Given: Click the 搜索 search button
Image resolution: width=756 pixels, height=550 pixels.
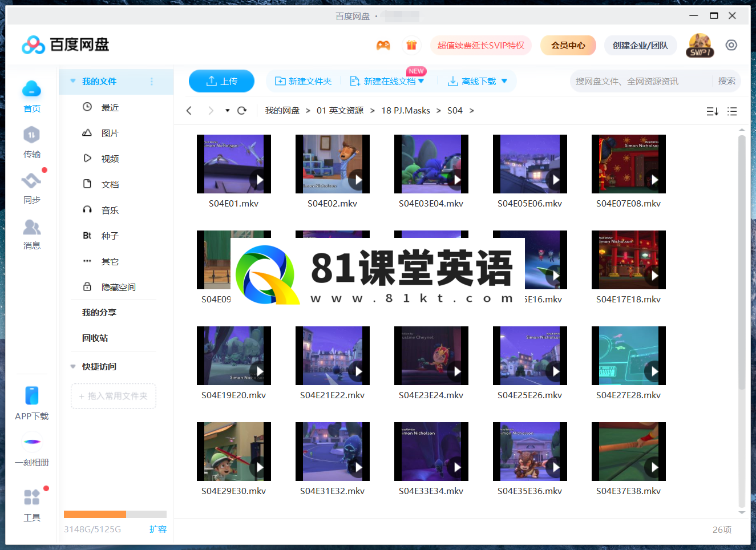Looking at the screenshot, I should click(726, 81).
